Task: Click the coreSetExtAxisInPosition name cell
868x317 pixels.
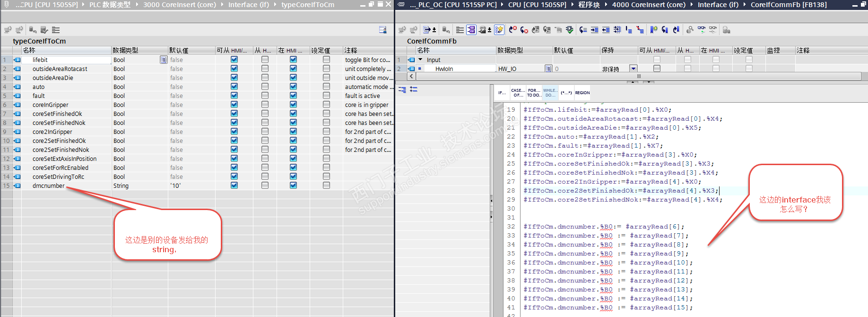Action: 66,158
